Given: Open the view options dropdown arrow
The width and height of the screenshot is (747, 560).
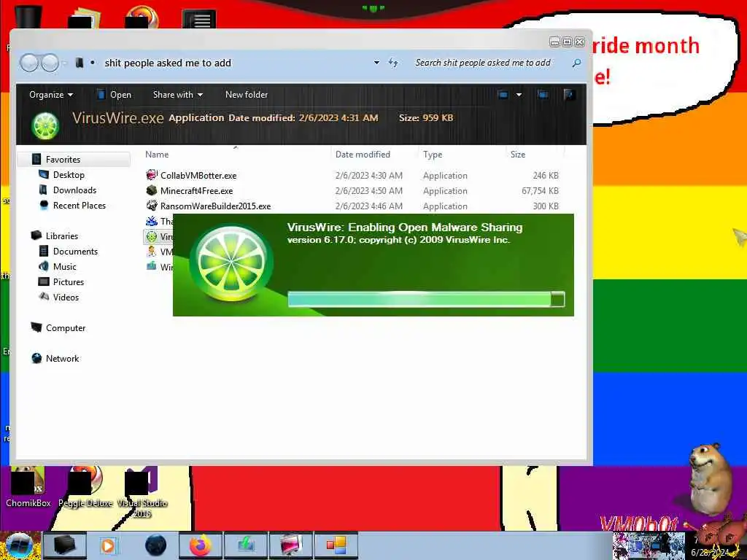Looking at the screenshot, I should pyautogui.click(x=519, y=95).
